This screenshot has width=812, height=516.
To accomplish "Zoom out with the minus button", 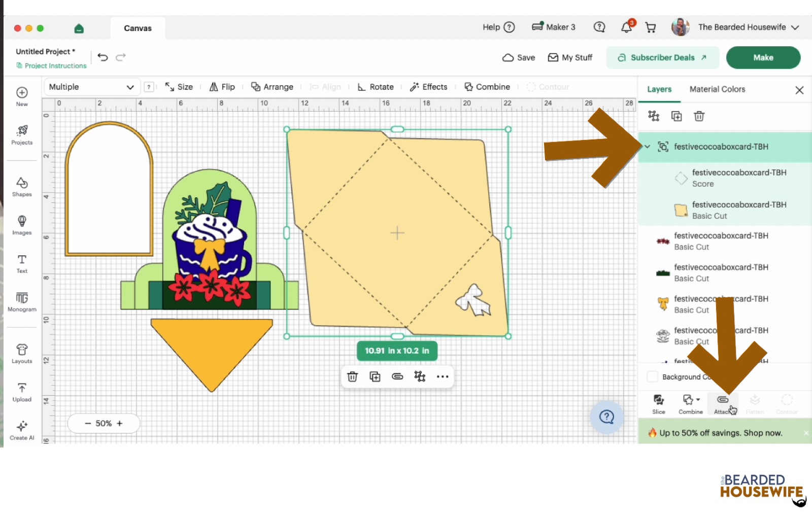I will pyautogui.click(x=88, y=423).
